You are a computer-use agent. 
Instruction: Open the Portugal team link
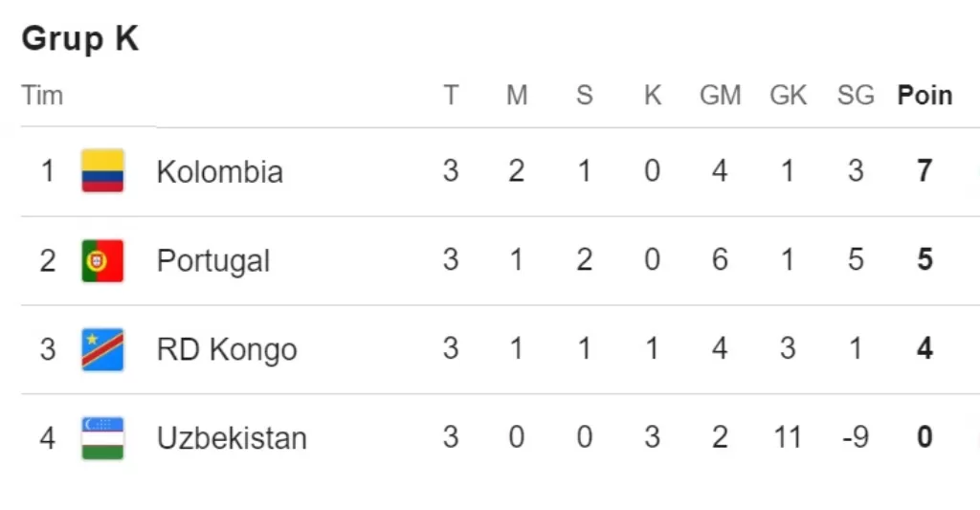[x=213, y=261]
